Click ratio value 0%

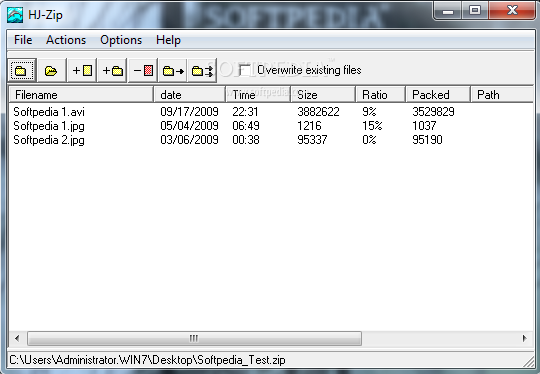pyautogui.click(x=369, y=140)
